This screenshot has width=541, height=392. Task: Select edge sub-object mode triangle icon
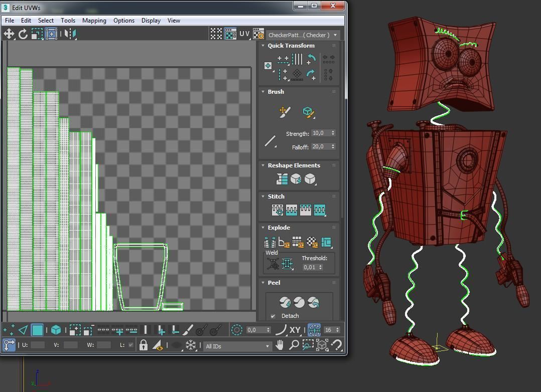pos(23,330)
